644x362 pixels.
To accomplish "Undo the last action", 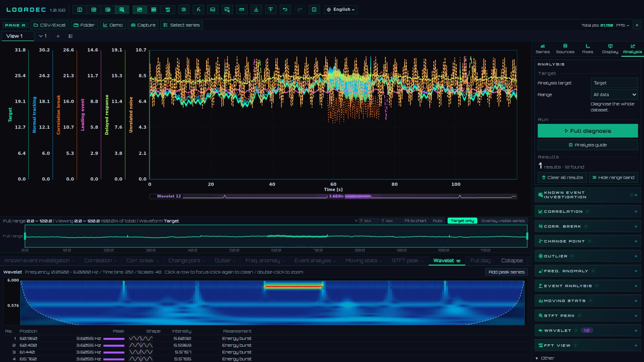I will (x=285, y=10).
